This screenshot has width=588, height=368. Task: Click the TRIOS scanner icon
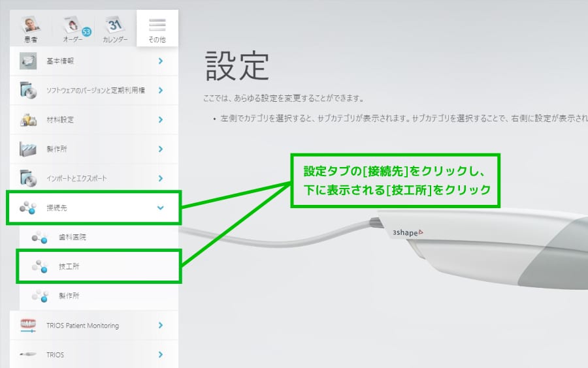coord(28,354)
